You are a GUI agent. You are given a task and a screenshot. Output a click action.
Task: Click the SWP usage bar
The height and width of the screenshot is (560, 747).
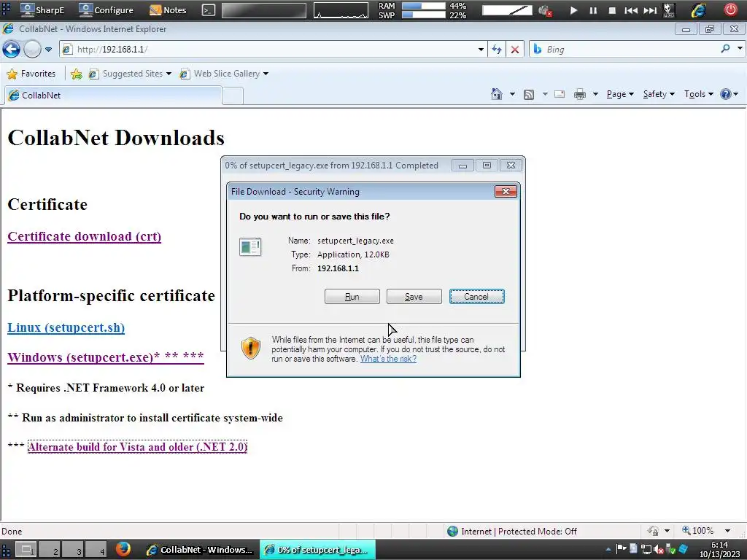[424, 15]
